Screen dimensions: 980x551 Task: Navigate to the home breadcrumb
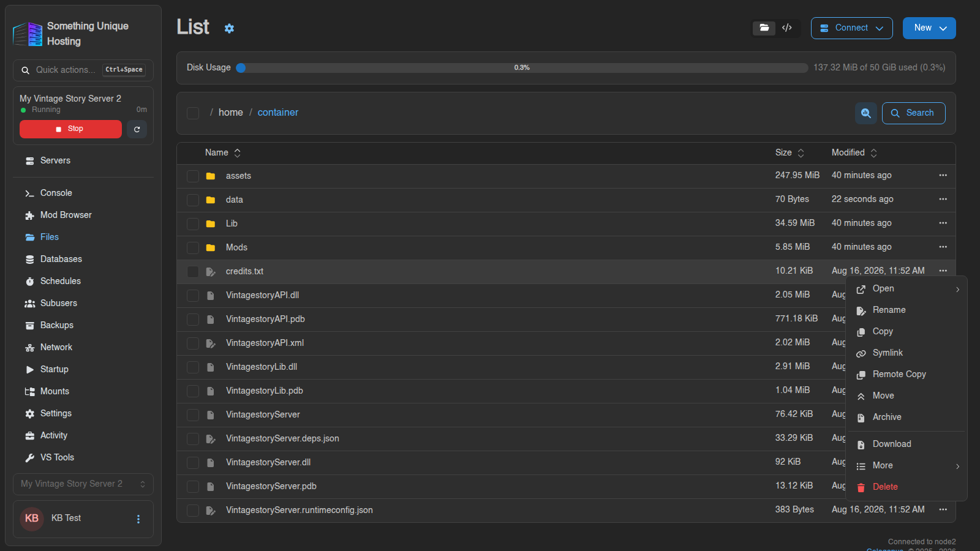pyautogui.click(x=231, y=113)
